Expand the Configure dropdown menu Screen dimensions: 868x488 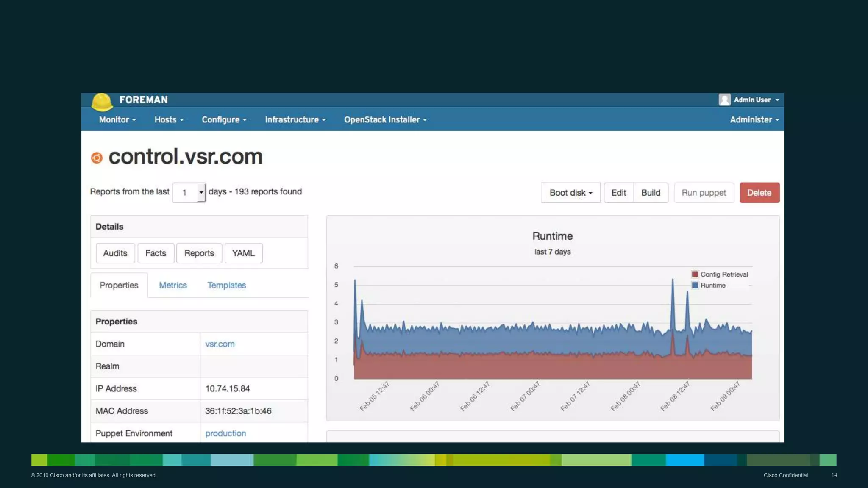(224, 120)
